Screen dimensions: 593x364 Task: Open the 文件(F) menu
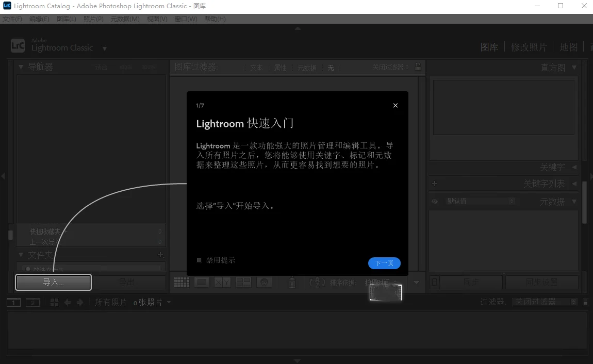pyautogui.click(x=12, y=19)
